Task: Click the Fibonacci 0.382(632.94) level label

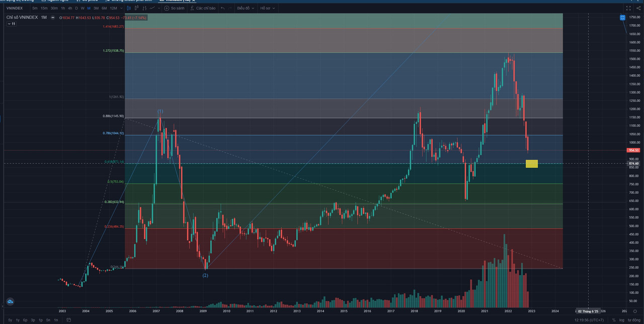Action: coord(114,202)
